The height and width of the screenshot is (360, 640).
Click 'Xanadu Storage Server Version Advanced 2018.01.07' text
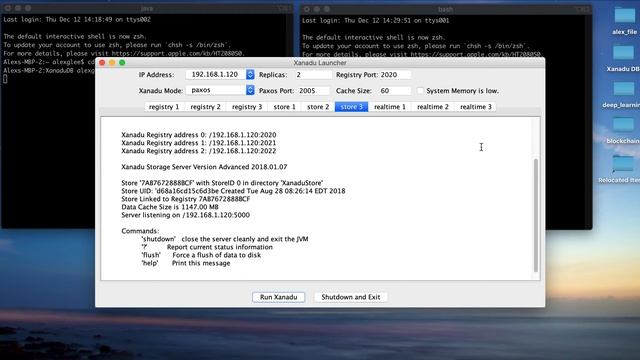(204, 167)
